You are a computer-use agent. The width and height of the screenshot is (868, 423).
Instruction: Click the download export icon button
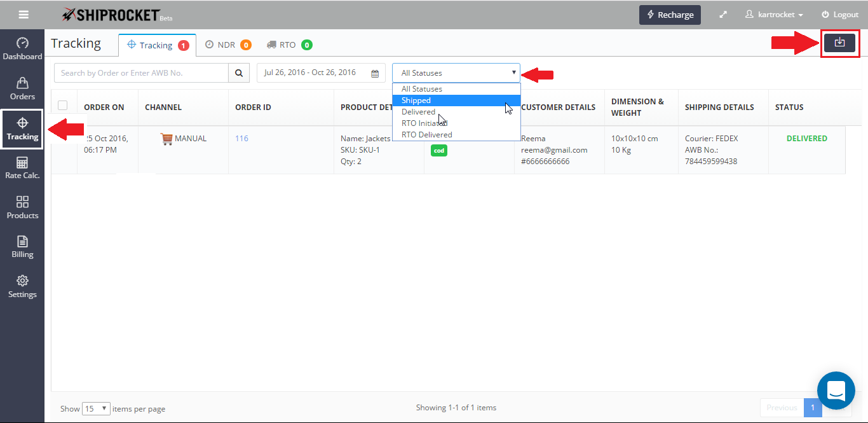coord(839,43)
